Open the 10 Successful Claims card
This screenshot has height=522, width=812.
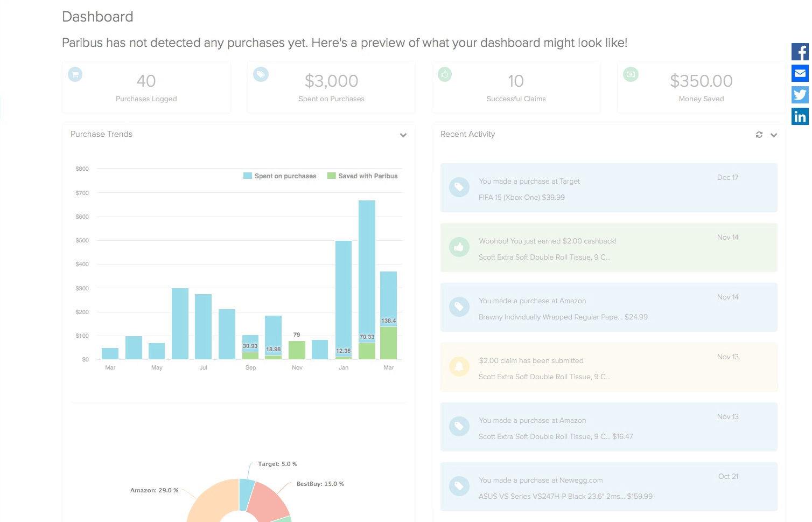516,87
